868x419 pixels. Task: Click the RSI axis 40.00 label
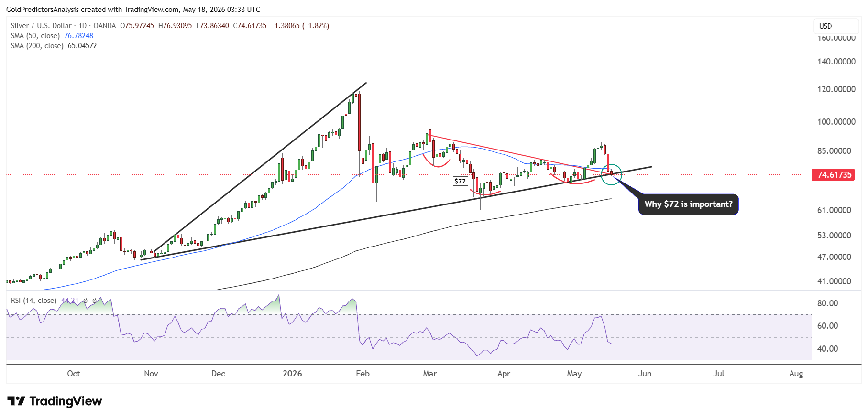[827, 348]
